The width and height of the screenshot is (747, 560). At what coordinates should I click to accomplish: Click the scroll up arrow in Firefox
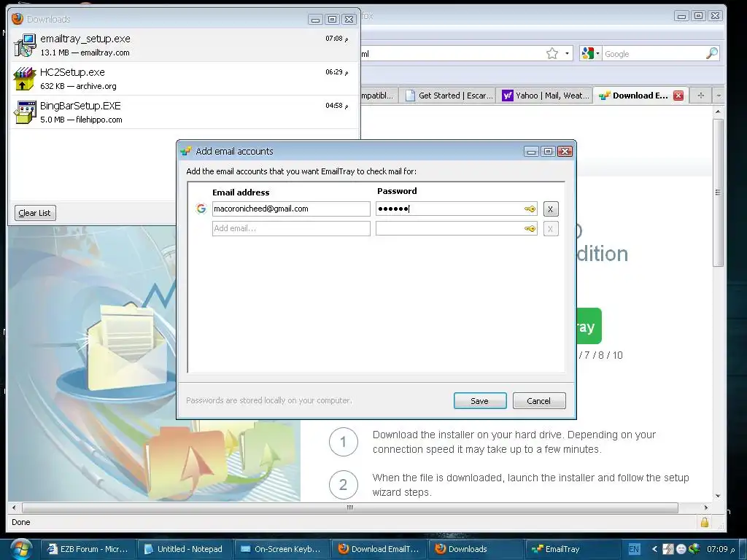(718, 112)
